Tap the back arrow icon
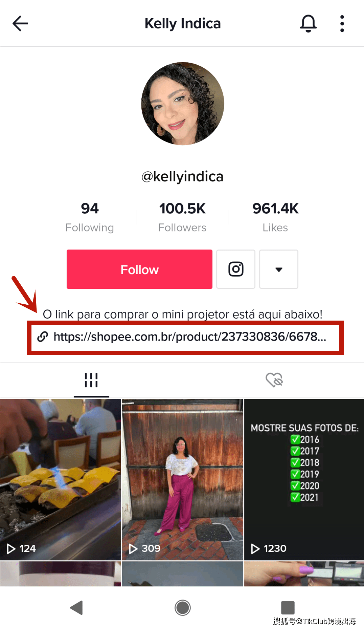 pyautogui.click(x=20, y=23)
